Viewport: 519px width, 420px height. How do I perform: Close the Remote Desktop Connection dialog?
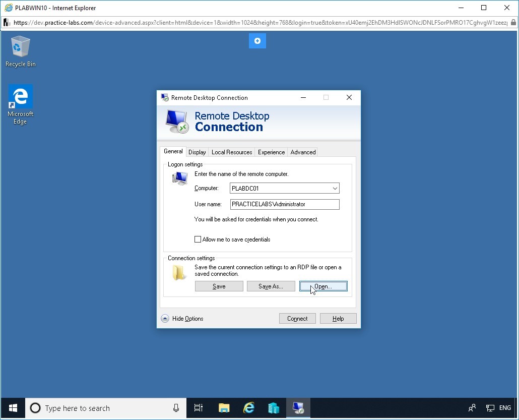click(x=349, y=97)
